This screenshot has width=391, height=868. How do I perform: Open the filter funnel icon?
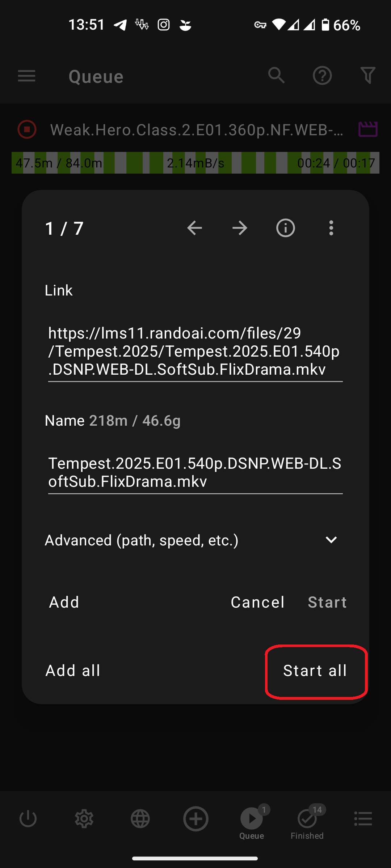[368, 76]
